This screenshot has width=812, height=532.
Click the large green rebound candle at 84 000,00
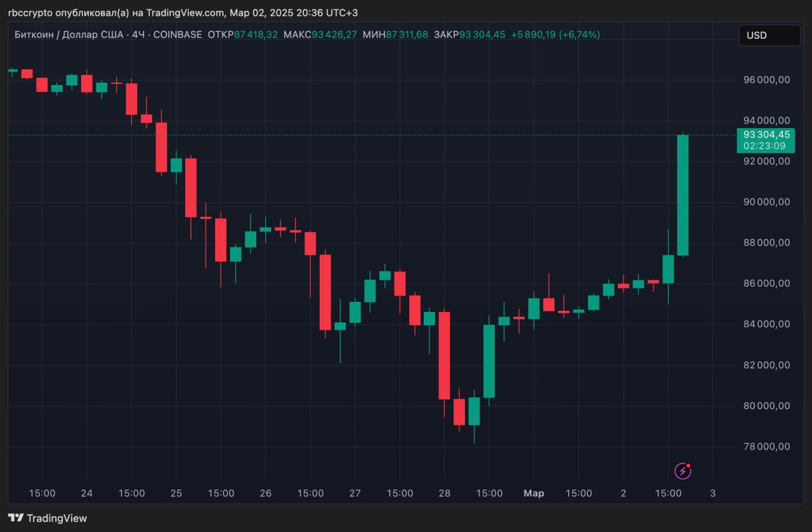click(489, 361)
